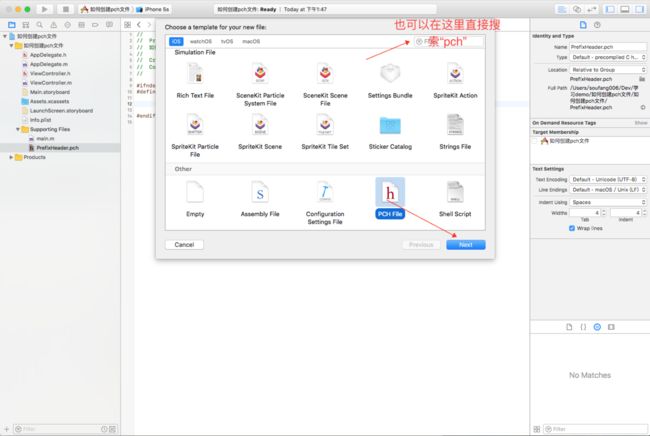
Task: Open the Line Endings dropdown
Action: click(608, 190)
